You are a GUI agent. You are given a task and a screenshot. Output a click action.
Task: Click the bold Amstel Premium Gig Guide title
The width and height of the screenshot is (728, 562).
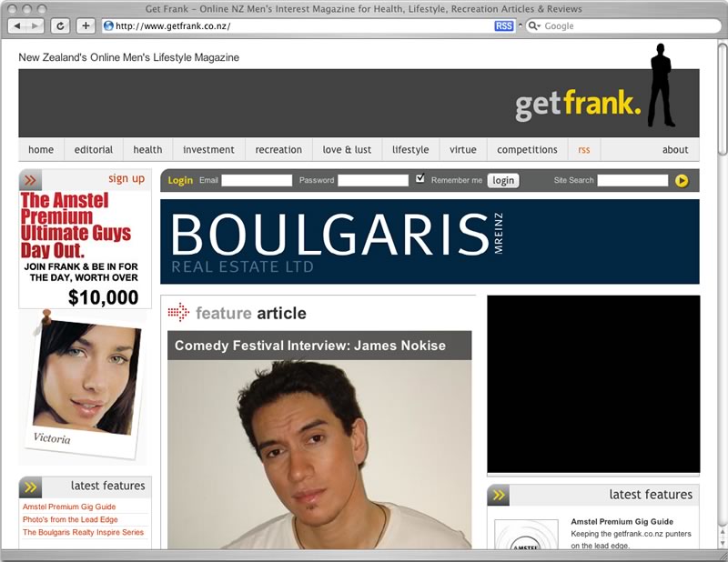point(622,522)
